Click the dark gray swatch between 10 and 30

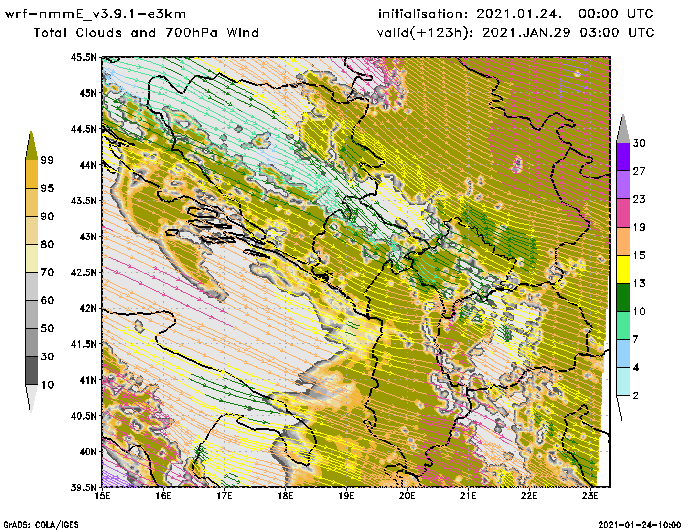click(31, 371)
